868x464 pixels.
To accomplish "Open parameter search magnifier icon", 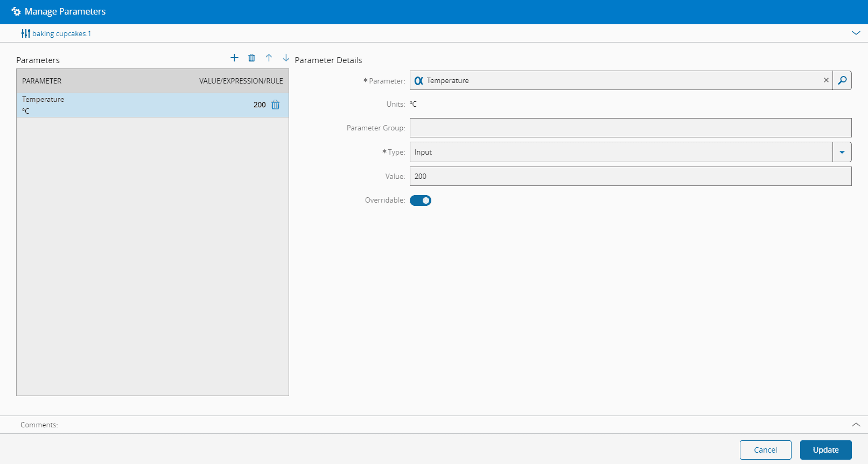I will (842, 80).
